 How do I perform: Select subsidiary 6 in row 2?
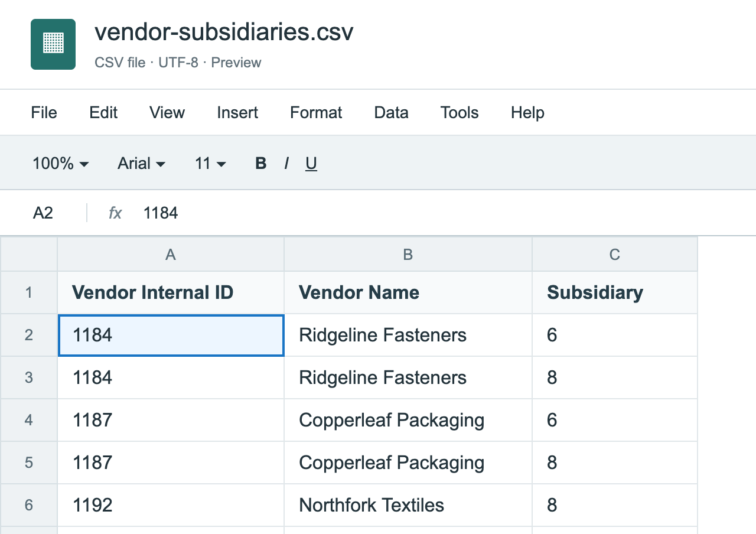pos(615,335)
